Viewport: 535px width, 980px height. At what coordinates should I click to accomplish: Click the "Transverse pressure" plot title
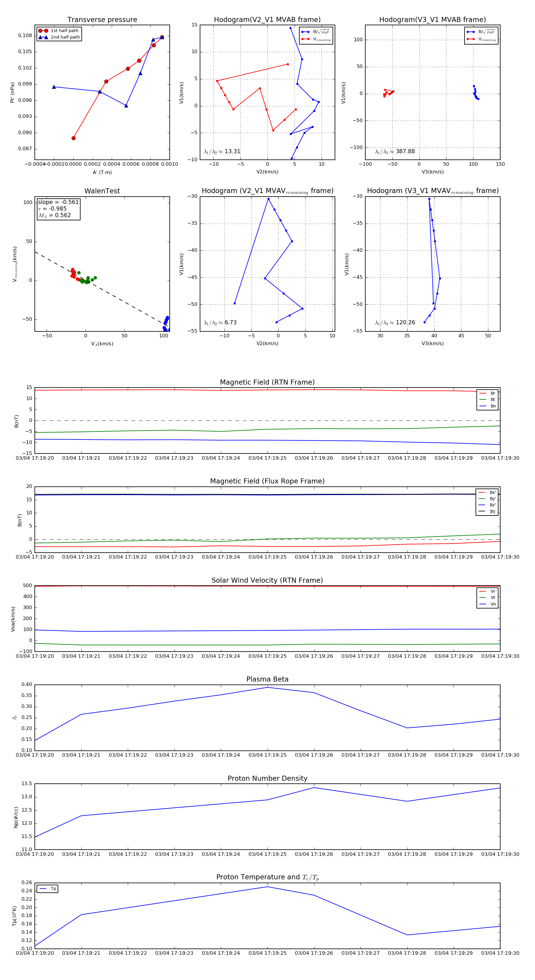pos(102,20)
